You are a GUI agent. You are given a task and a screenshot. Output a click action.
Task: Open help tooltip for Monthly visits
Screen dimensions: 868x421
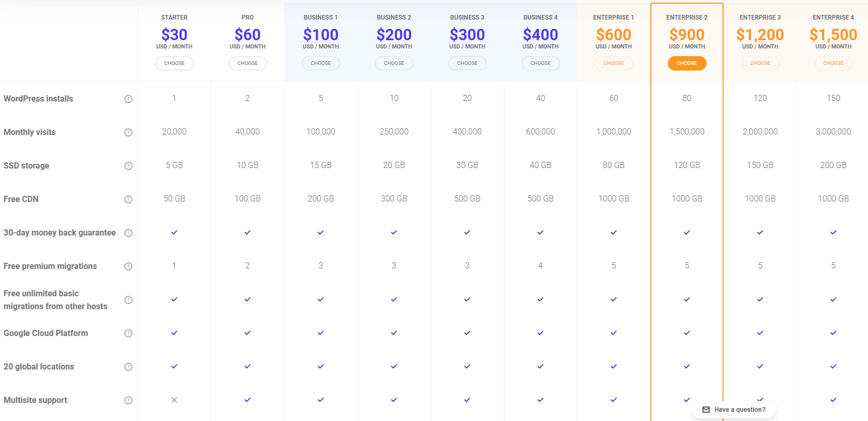pyautogui.click(x=128, y=132)
